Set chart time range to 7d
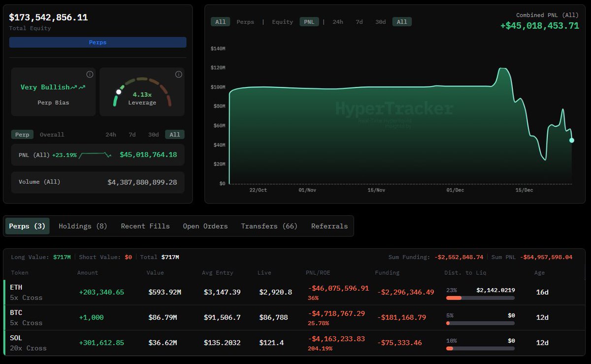 pos(359,22)
